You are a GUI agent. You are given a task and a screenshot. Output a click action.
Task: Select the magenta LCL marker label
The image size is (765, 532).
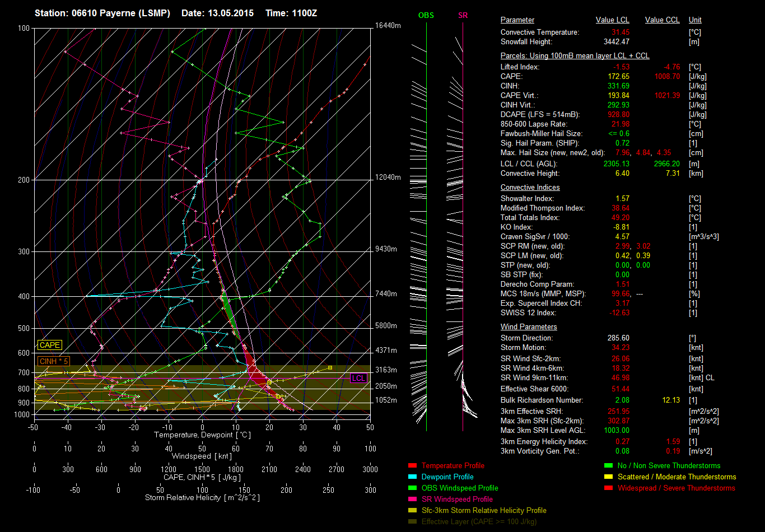tap(358, 378)
